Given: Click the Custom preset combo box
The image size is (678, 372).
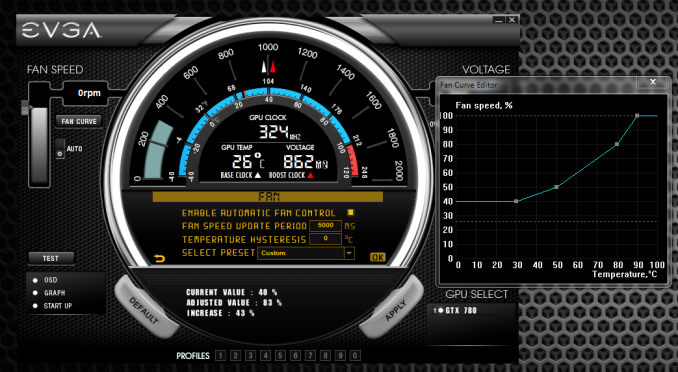Looking at the screenshot, I should (306, 253).
